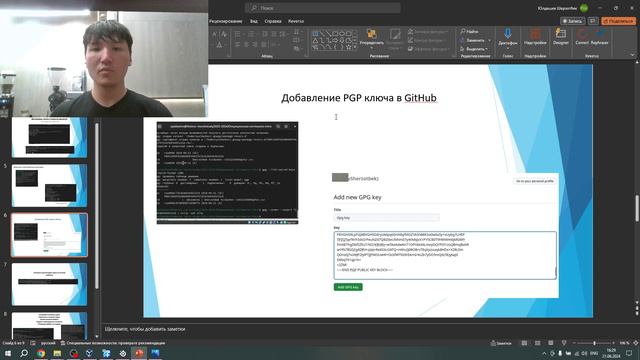Open the Выделить (Select) dropdown

tap(473, 49)
